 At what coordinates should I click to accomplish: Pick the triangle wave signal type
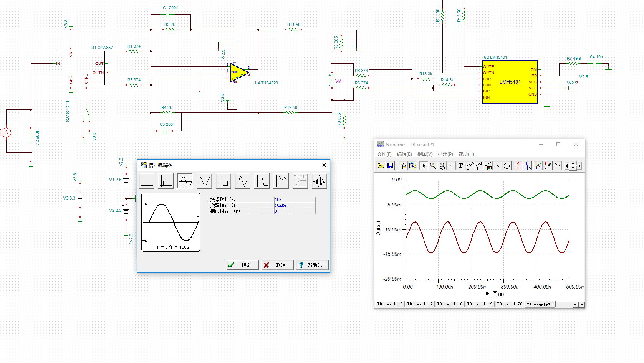click(x=243, y=181)
